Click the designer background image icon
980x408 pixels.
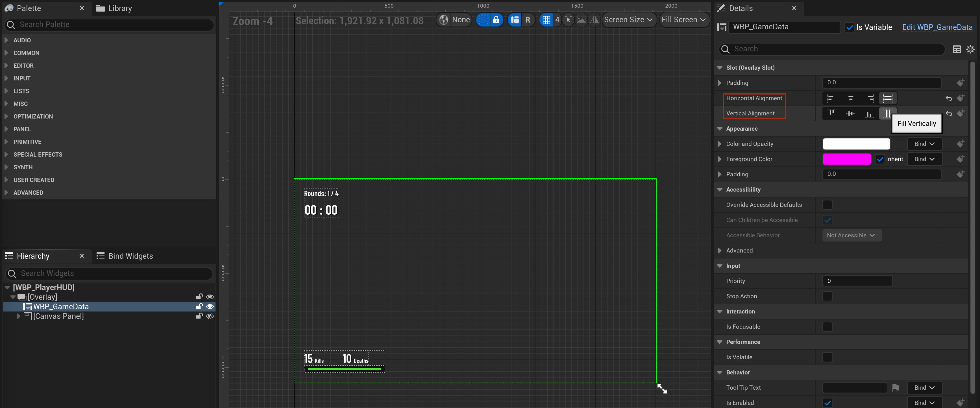click(x=581, y=20)
